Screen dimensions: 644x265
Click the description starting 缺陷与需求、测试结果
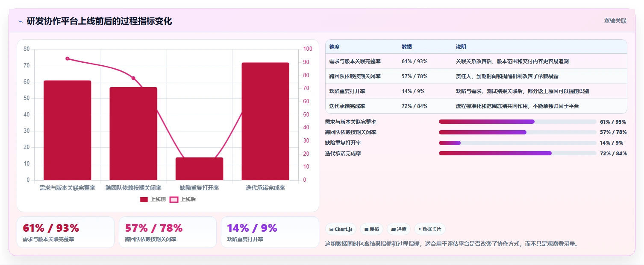pos(523,91)
